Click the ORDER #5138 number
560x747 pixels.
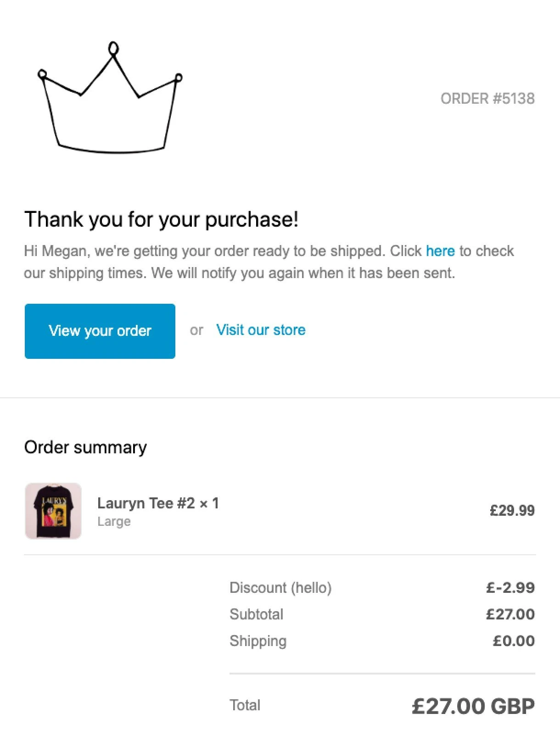tap(487, 99)
